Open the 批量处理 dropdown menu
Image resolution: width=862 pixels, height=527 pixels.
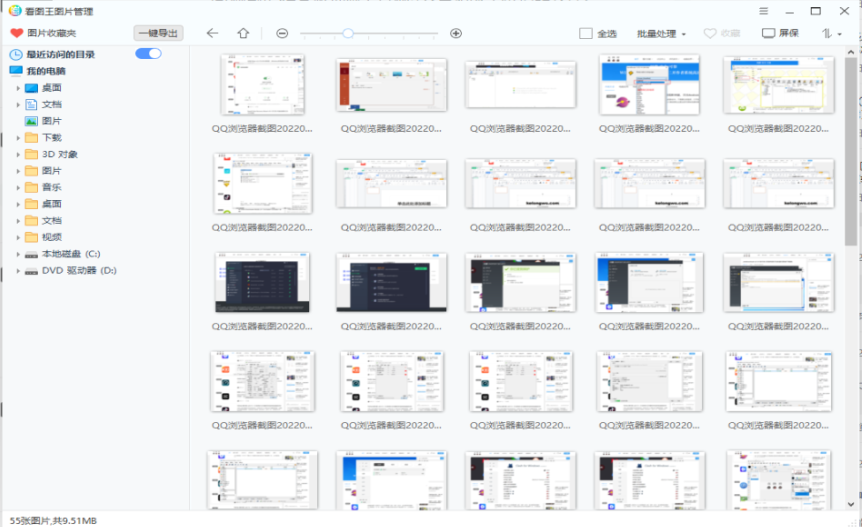(x=661, y=34)
